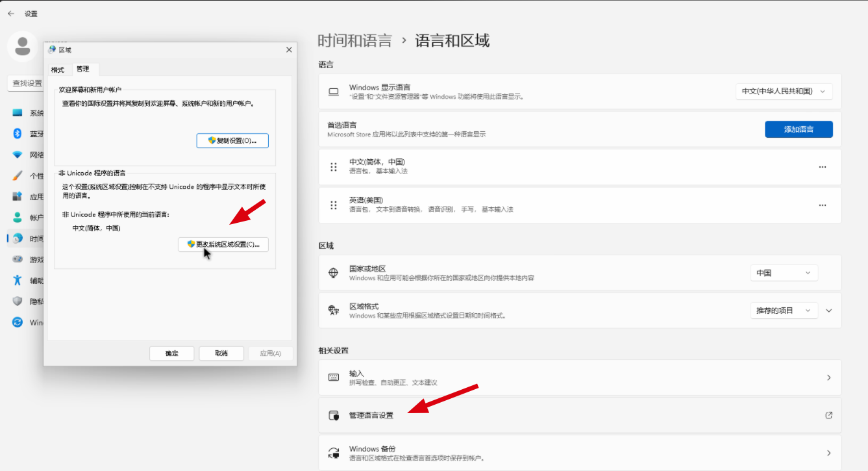This screenshot has width=868, height=471.
Task: Open the Gaming controller sidebar icon
Action: tap(18, 259)
